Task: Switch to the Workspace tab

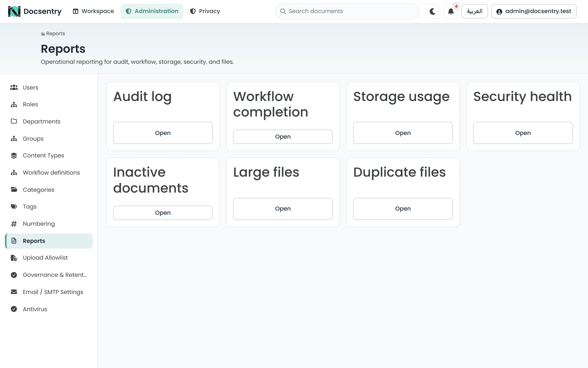Action: [x=94, y=11]
